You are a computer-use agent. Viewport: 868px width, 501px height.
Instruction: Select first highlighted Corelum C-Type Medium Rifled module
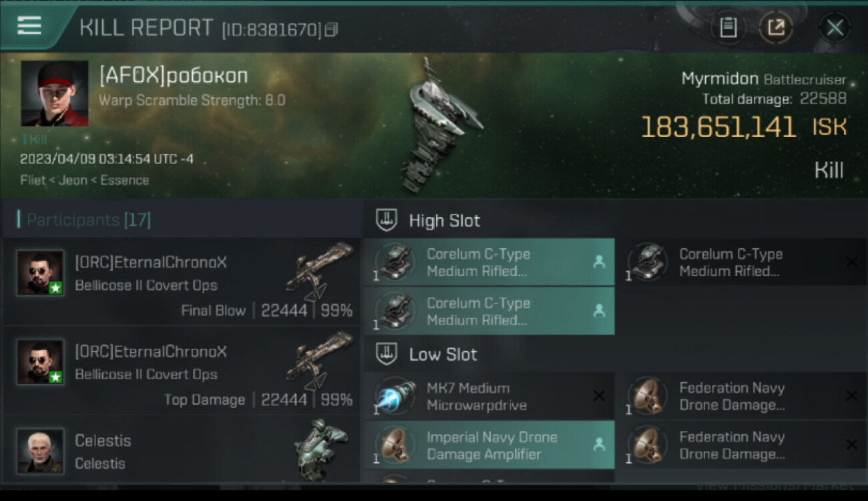click(489, 263)
